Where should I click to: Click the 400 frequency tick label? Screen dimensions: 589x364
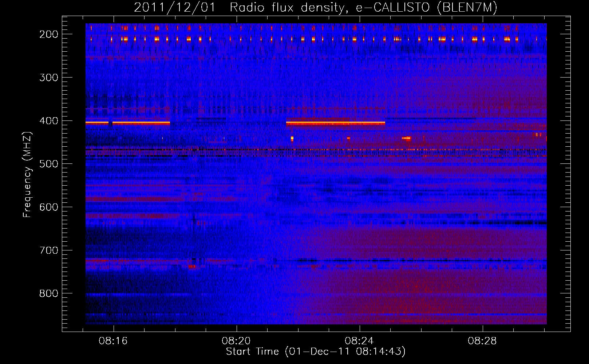pos(49,121)
